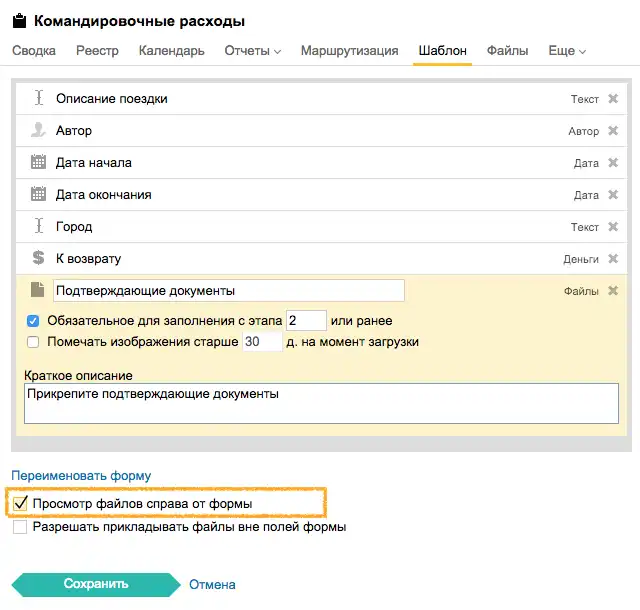
Task: Open the Реестр tab
Action: (x=97, y=51)
